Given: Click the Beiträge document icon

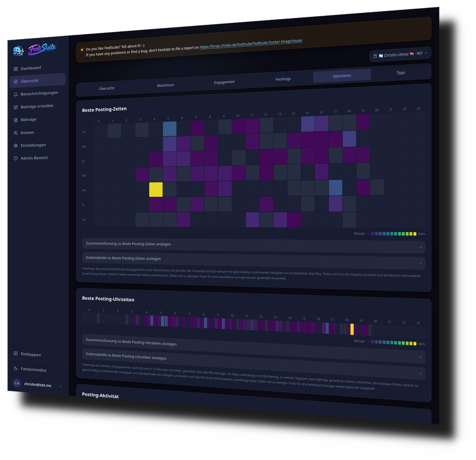Looking at the screenshot, I should coord(15,120).
